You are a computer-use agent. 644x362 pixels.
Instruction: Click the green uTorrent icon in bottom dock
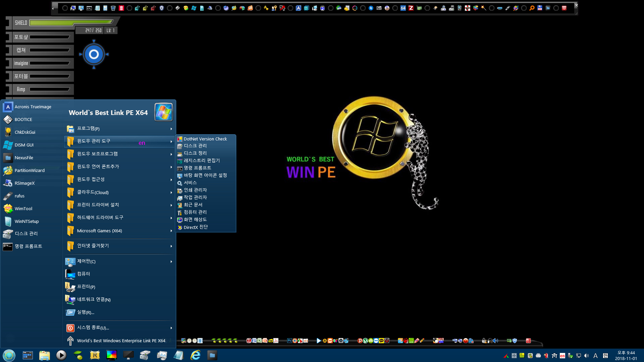coord(365,341)
